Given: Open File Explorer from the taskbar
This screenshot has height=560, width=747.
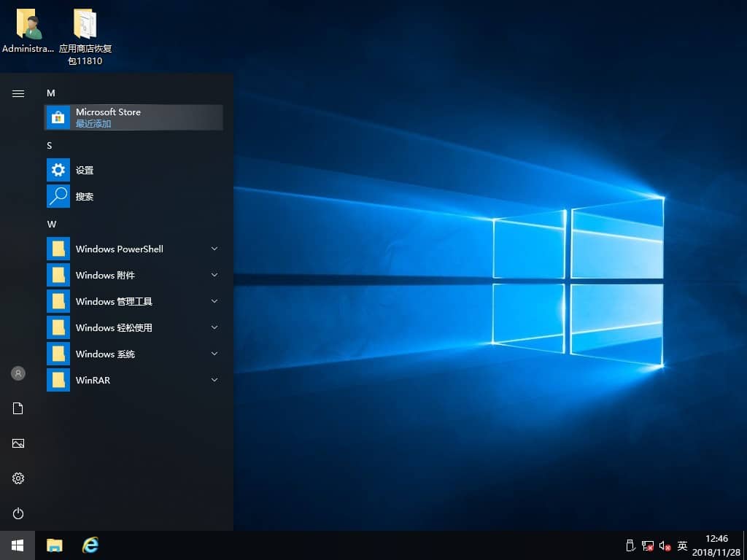Looking at the screenshot, I should tap(55, 545).
